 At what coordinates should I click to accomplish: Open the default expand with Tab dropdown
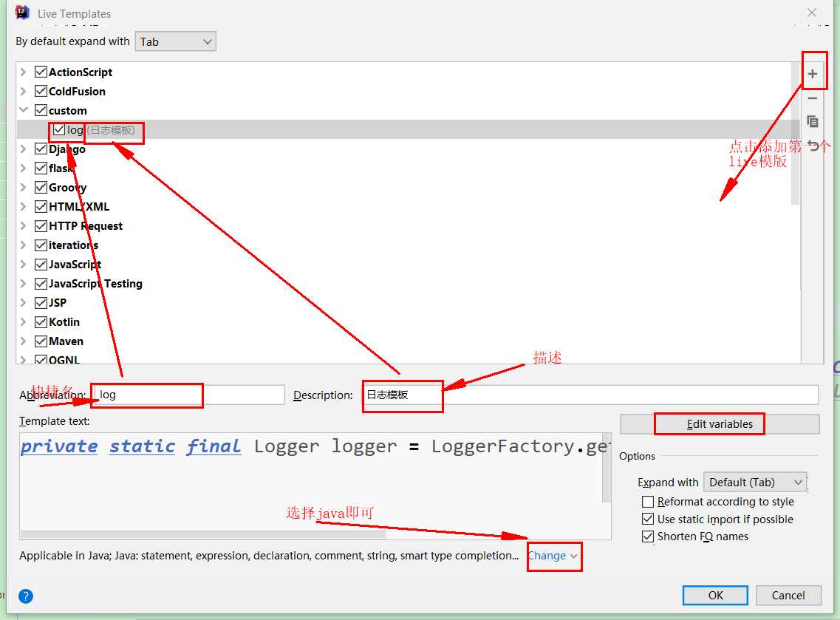coord(175,41)
